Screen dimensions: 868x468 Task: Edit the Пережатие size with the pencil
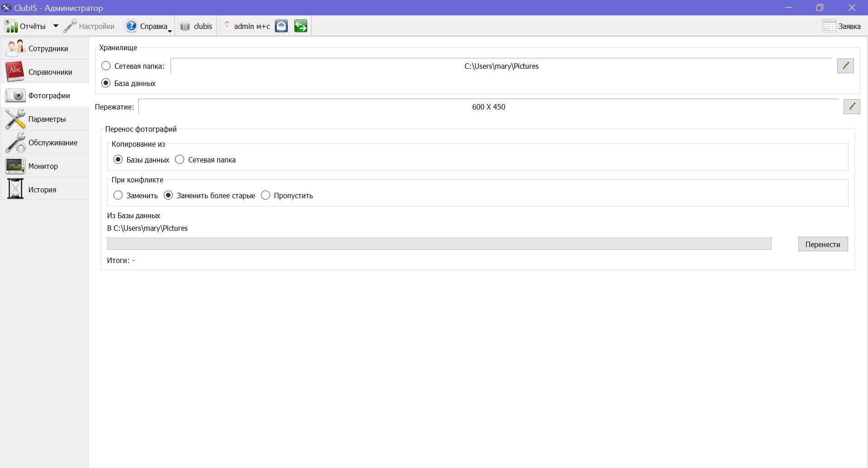tap(852, 106)
